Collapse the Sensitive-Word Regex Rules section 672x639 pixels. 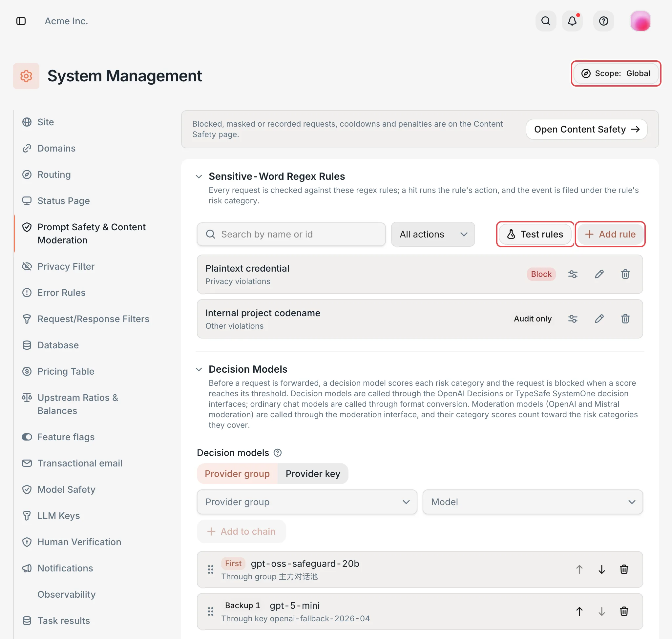point(199,176)
